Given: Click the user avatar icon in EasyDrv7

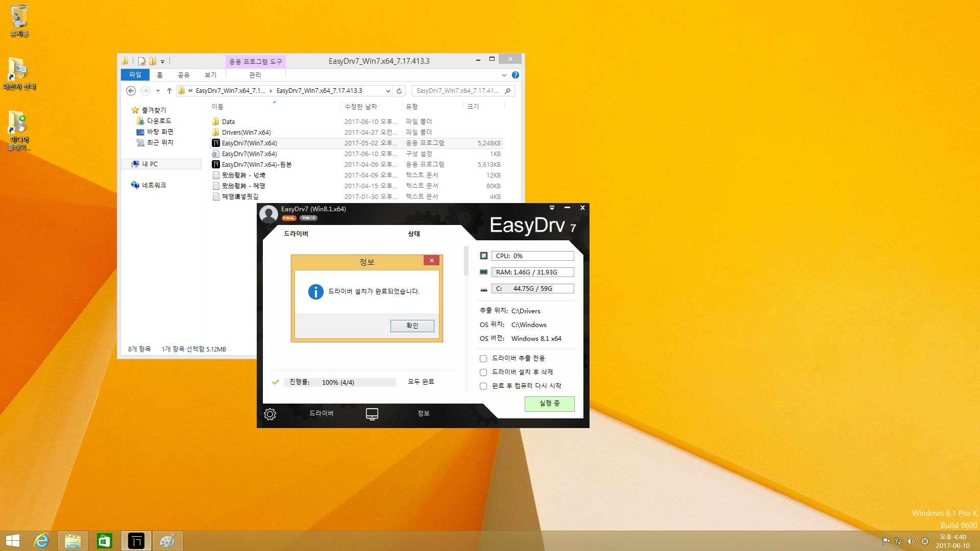Looking at the screenshot, I should [268, 214].
